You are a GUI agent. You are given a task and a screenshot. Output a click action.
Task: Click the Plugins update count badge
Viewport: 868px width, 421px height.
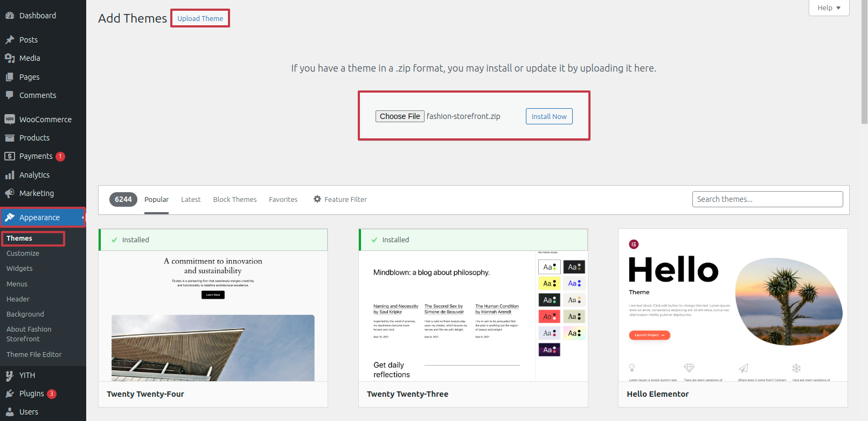pos(52,394)
